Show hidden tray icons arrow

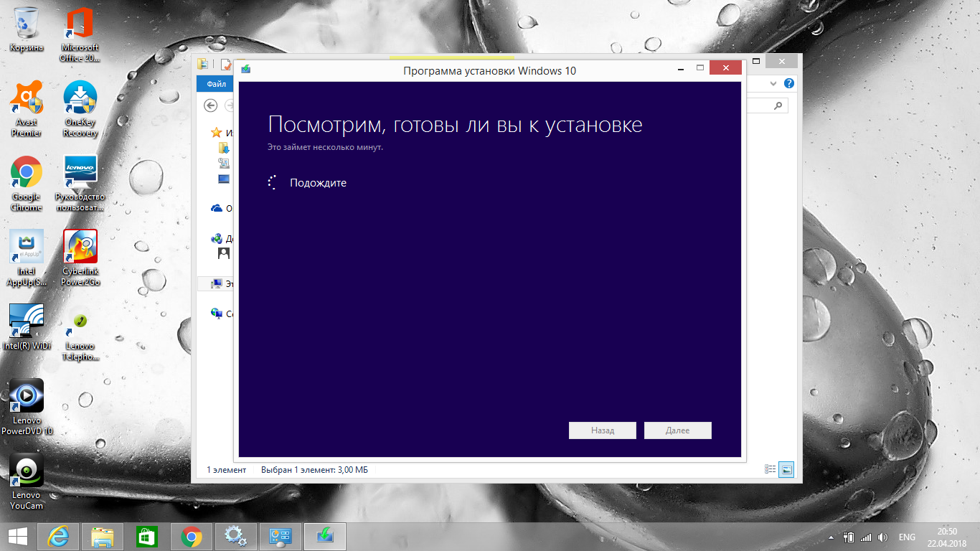831,537
